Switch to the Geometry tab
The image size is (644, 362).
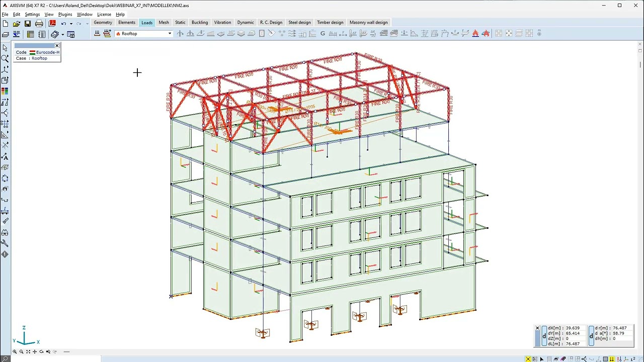coord(103,23)
